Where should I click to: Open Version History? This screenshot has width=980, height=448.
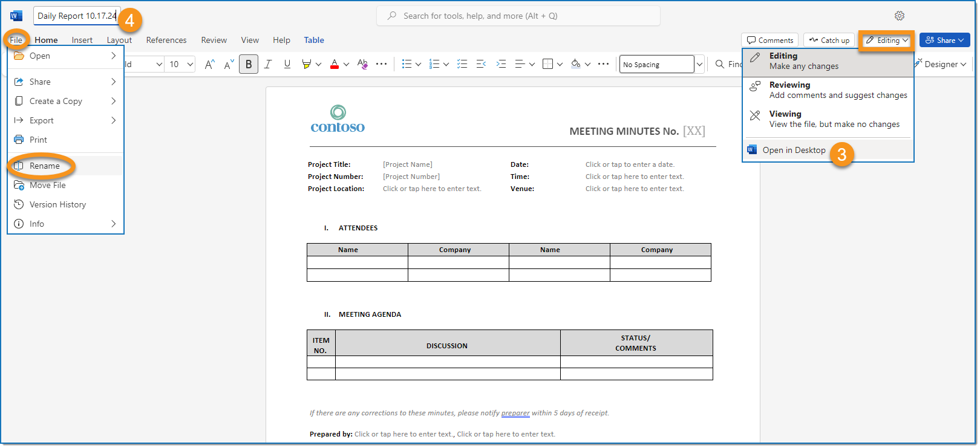tap(65, 204)
